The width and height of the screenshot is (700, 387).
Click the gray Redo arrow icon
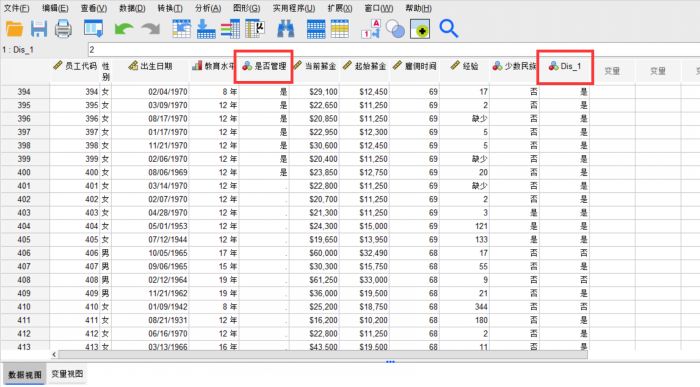pyautogui.click(x=150, y=29)
